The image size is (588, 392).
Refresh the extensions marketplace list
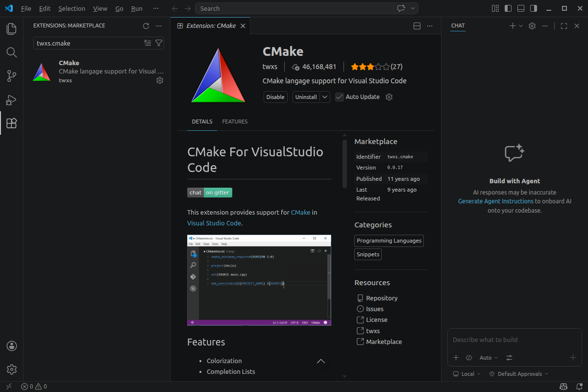(146, 25)
